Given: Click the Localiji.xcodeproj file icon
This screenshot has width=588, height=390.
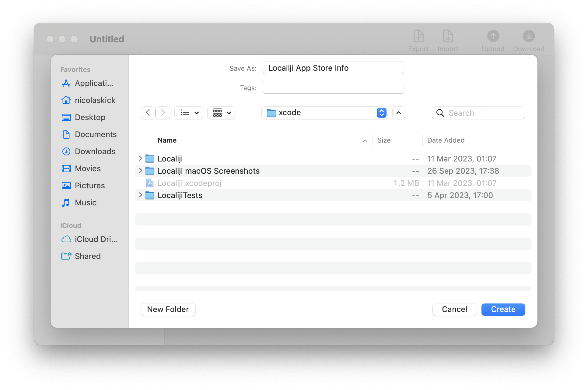Looking at the screenshot, I should pos(149,183).
